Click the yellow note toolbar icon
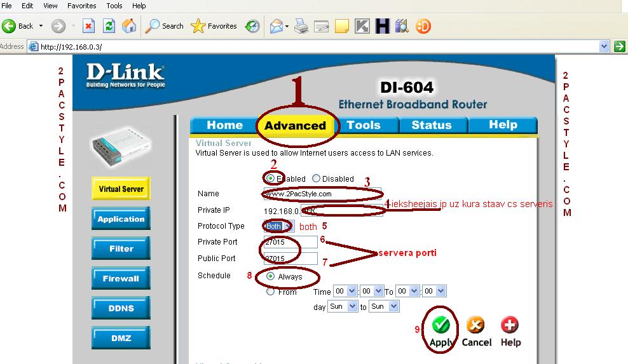628x364 pixels. [341, 26]
